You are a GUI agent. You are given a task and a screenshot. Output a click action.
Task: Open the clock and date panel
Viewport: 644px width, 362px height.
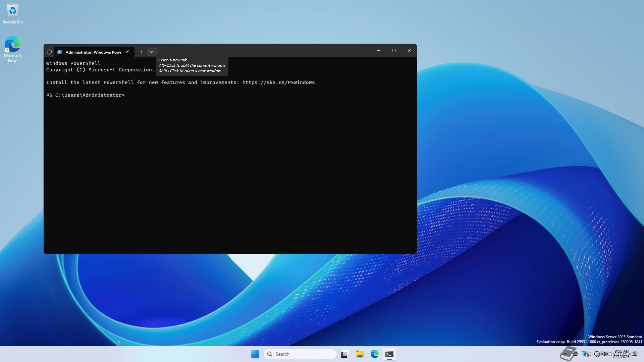[x=621, y=354]
